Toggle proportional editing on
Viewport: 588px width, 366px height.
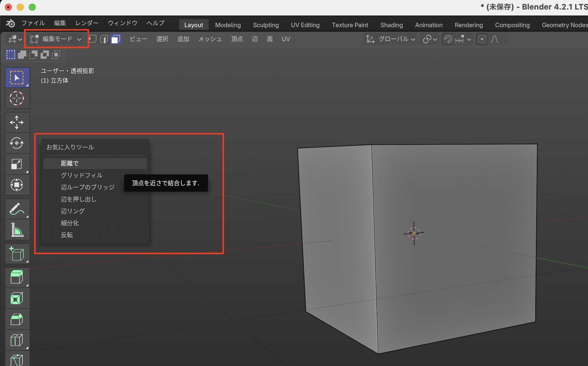tap(482, 39)
